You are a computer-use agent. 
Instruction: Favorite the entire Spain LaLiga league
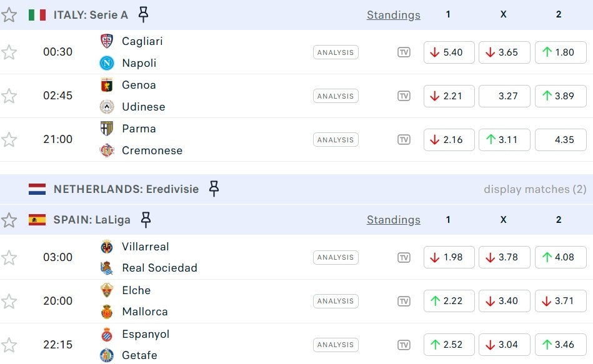click(9, 220)
